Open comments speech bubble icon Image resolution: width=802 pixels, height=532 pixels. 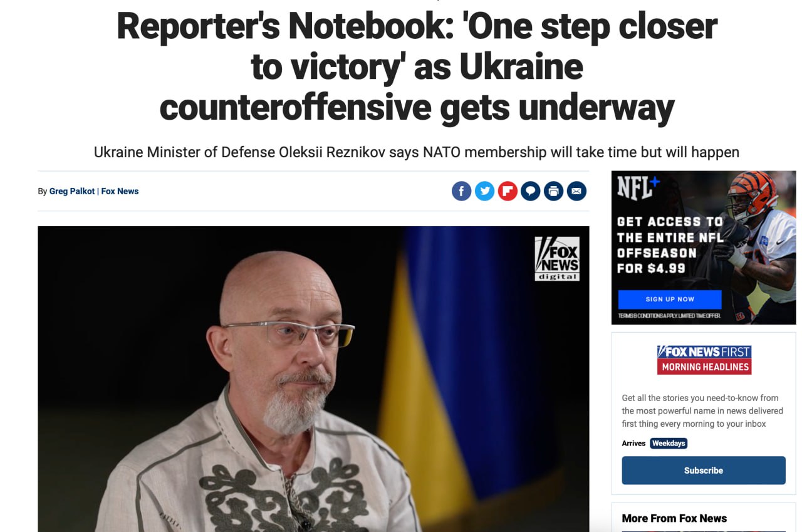[531, 191]
